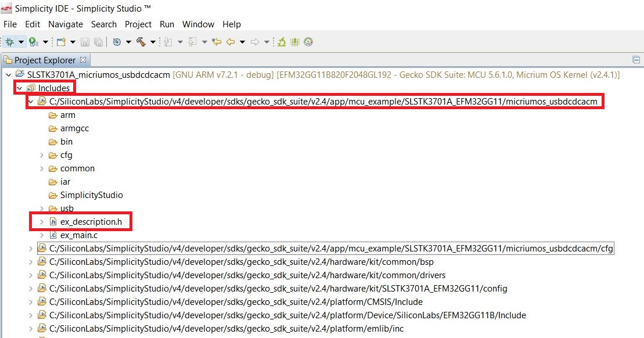The width and height of the screenshot is (644, 338).
Task: Expand the cfg folder node
Action: (x=42, y=155)
